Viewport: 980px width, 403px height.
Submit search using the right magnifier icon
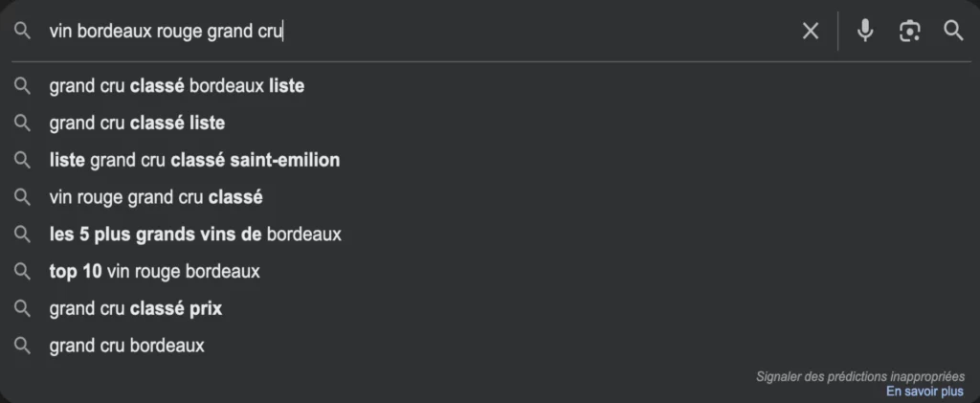[953, 31]
